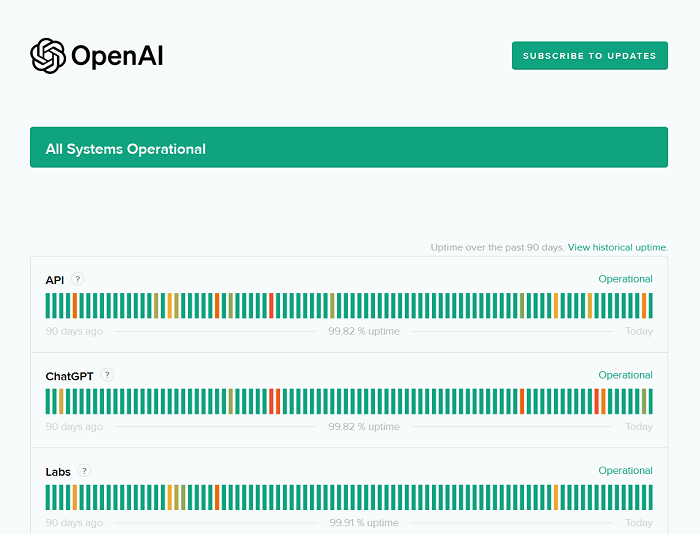Click the last bar of ChatGPT timeline

coord(650,401)
